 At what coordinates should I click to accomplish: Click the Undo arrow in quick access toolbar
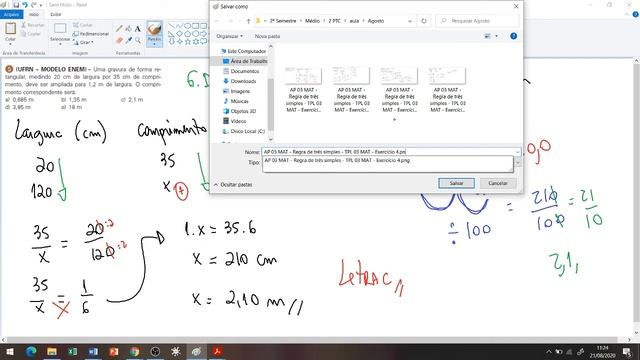24,5
